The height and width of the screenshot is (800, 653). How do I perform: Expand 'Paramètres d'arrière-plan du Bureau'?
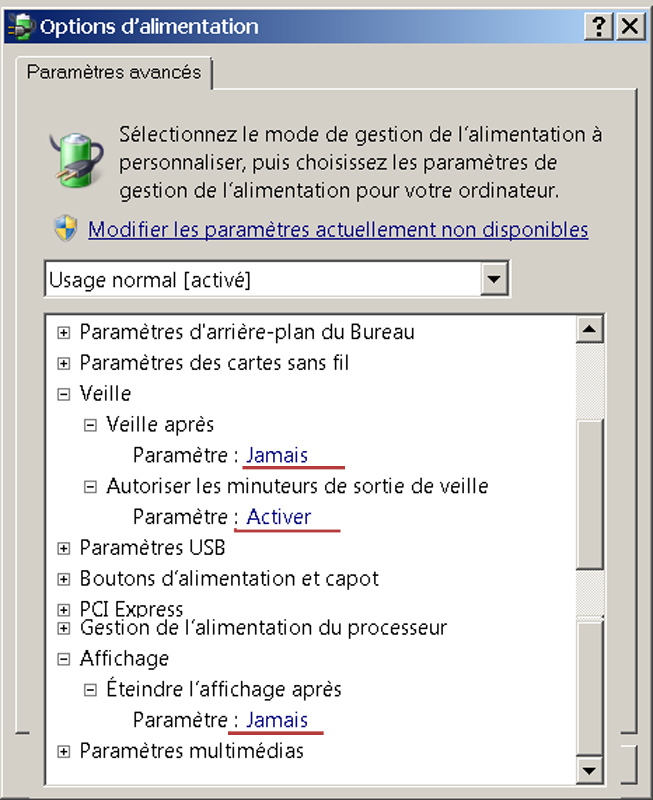point(63,333)
